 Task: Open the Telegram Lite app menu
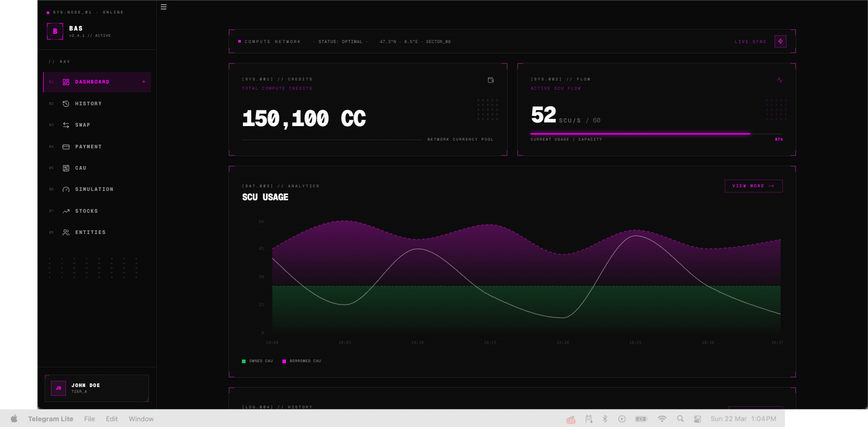(x=50, y=419)
